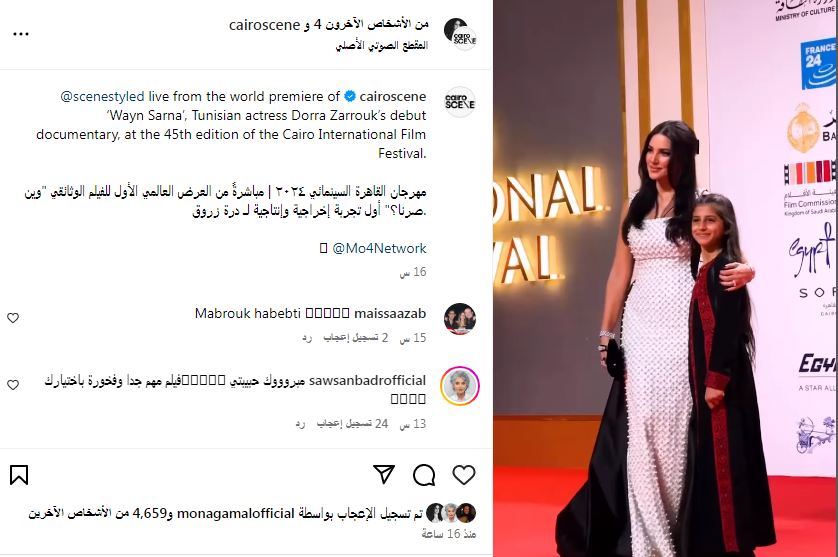
Task: Open cairoscene avatar beside the caption
Action: click(x=460, y=102)
